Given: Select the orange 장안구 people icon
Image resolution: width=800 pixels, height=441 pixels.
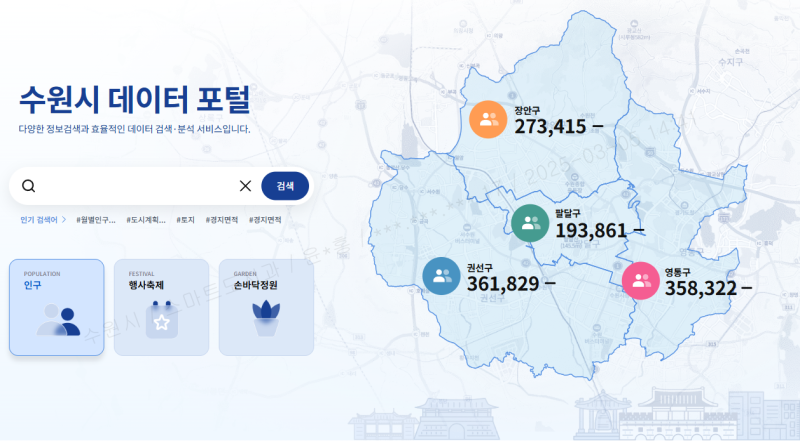Looking at the screenshot, I should pos(488,120).
